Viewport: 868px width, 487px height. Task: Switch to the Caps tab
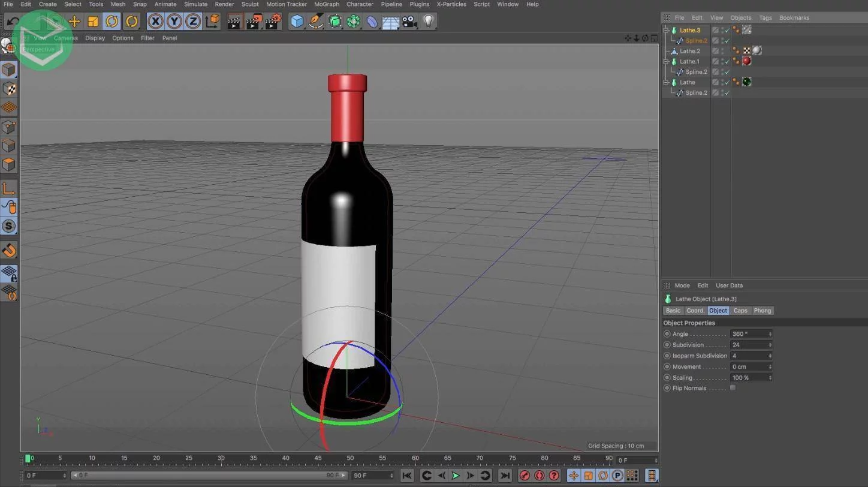740,311
